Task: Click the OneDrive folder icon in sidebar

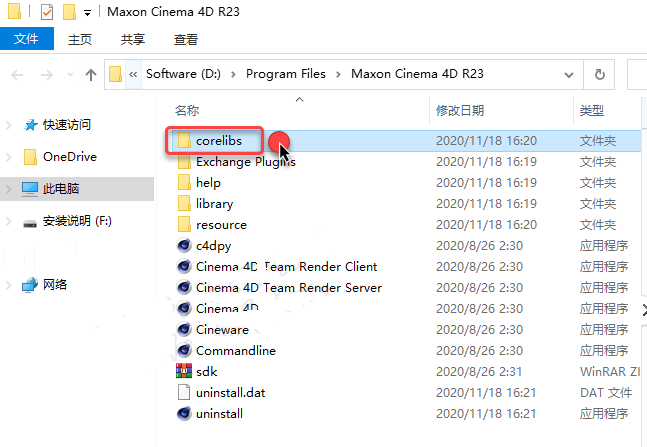Action: (30, 157)
